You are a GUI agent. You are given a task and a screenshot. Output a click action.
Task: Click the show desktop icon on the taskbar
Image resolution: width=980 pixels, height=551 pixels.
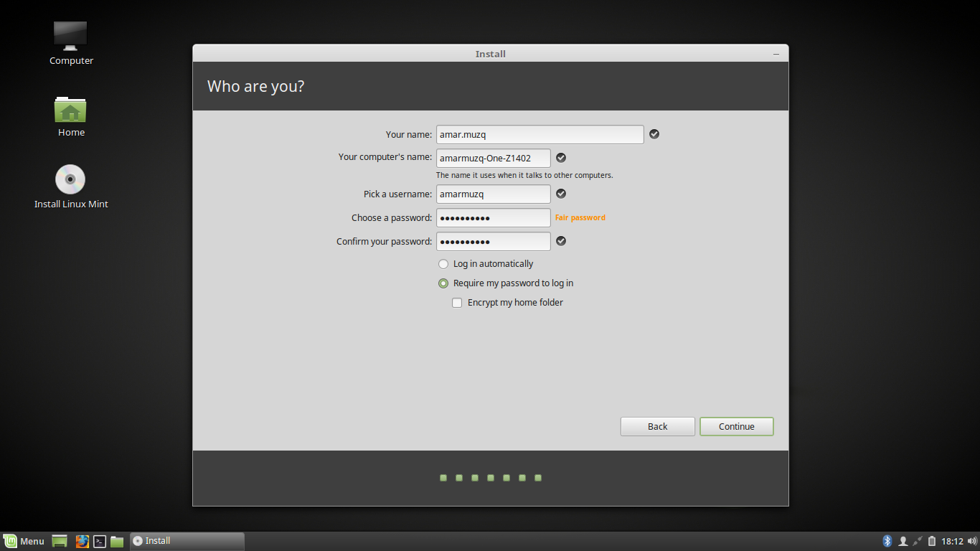pos(59,541)
